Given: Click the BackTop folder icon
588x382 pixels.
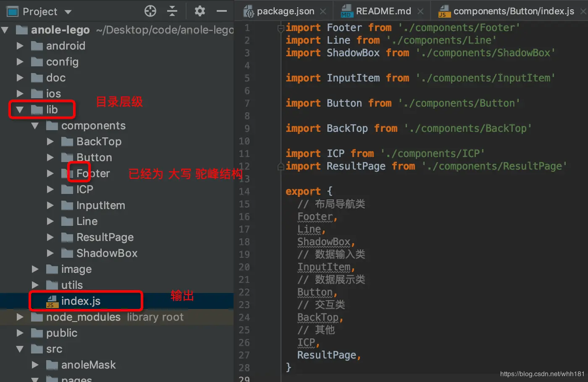Looking at the screenshot, I should click(x=67, y=141).
